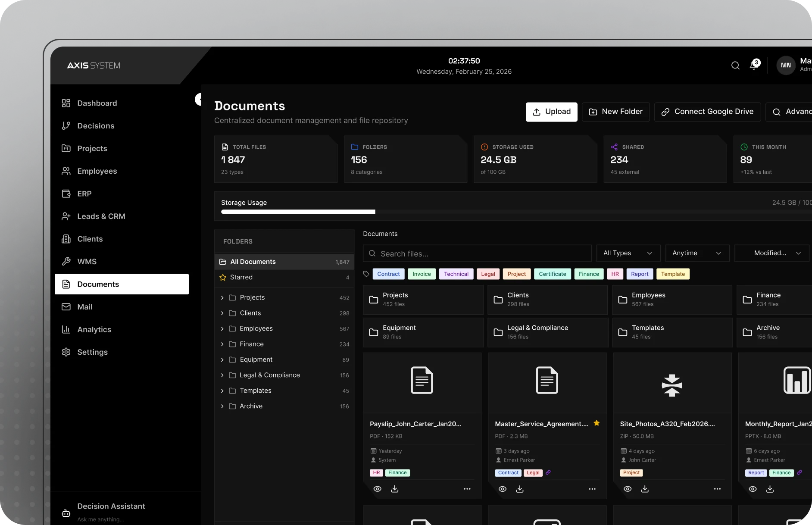Viewport: 812px width, 525px height.
Task: Collapse the sidebar with the arrow handle
Action: [x=199, y=100]
